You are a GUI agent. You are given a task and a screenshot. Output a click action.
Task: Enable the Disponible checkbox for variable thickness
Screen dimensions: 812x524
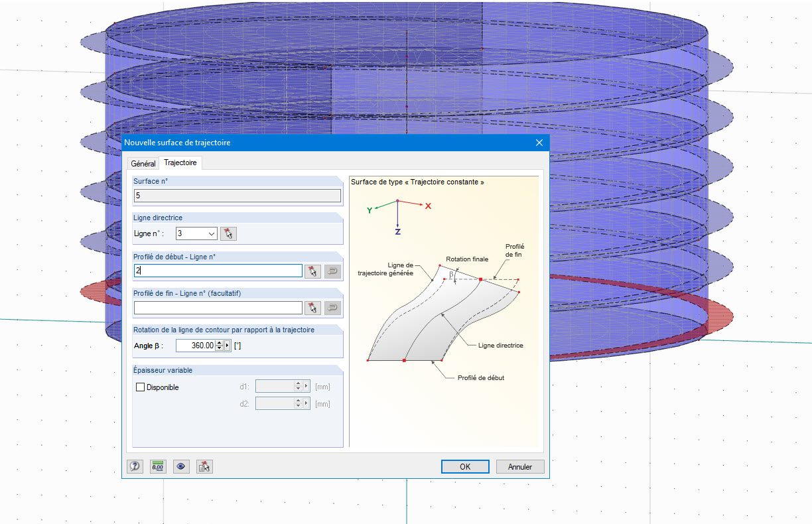(140, 387)
